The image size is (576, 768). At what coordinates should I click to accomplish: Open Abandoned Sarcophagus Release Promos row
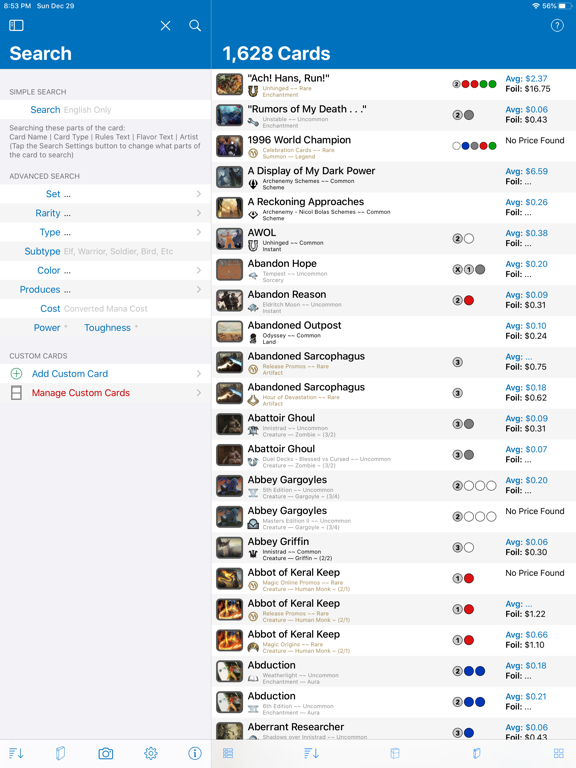point(394,362)
